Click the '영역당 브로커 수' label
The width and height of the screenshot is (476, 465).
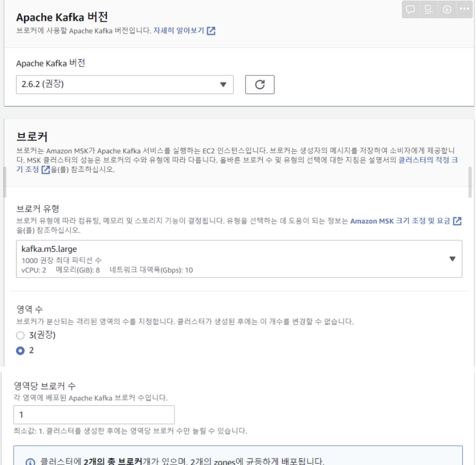(x=45, y=386)
